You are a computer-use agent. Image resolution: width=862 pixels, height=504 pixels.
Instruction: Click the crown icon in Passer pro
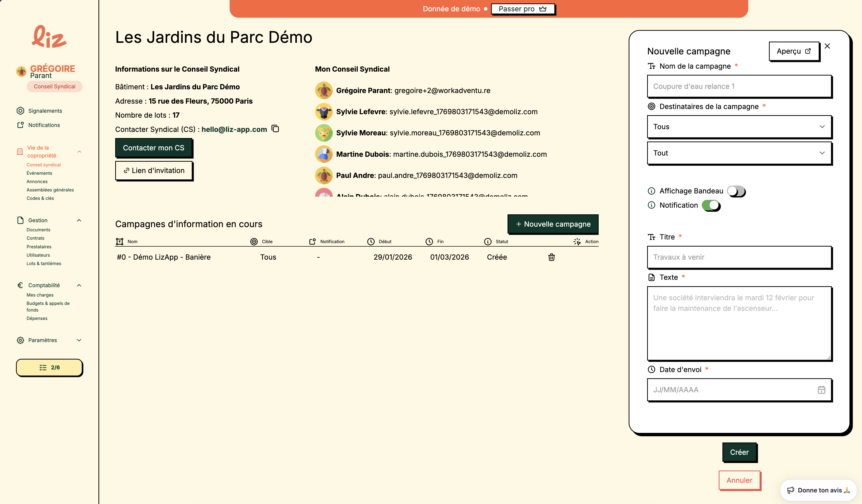(543, 9)
